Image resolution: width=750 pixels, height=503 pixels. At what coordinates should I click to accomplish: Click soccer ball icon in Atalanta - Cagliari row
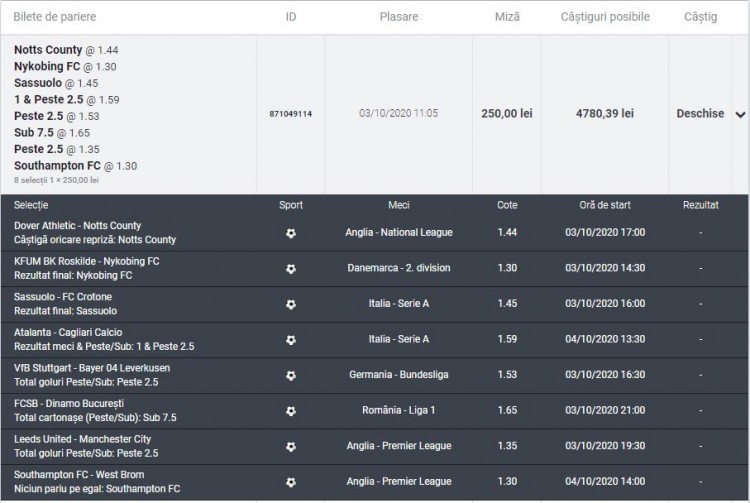[290, 340]
